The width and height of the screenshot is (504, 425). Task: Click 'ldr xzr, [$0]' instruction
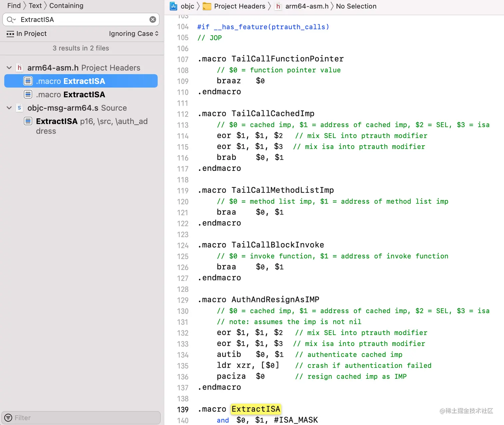coord(248,365)
